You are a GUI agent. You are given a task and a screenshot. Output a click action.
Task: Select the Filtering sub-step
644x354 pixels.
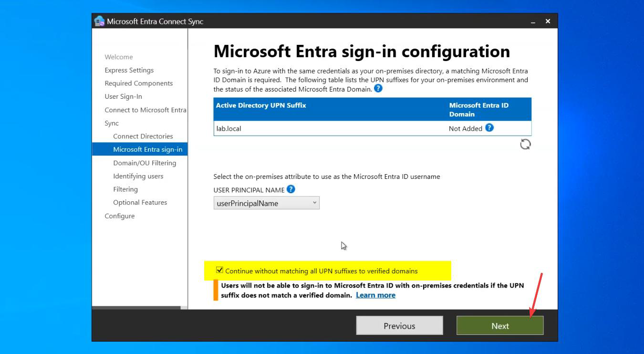click(x=125, y=189)
